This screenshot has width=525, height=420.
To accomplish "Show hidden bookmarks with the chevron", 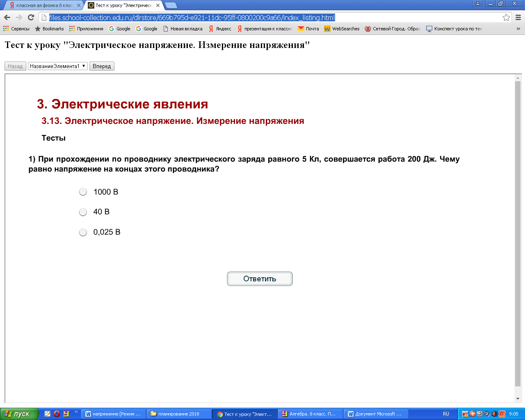I will pyautogui.click(x=518, y=29).
